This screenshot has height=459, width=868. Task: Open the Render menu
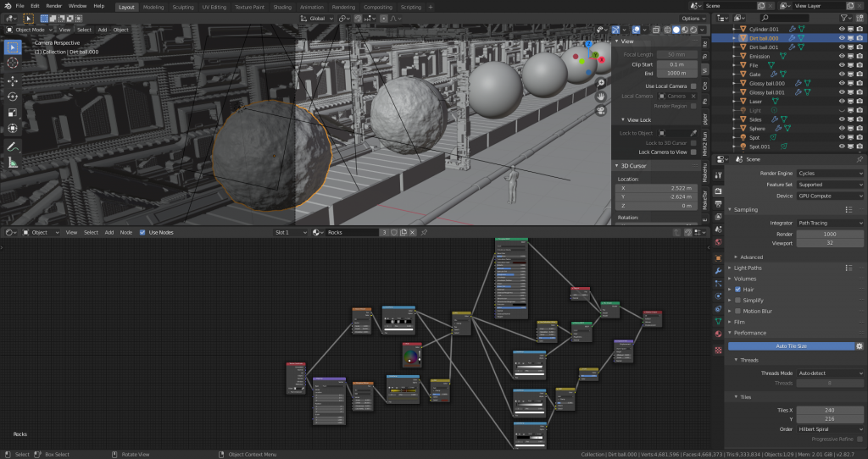pos(54,6)
